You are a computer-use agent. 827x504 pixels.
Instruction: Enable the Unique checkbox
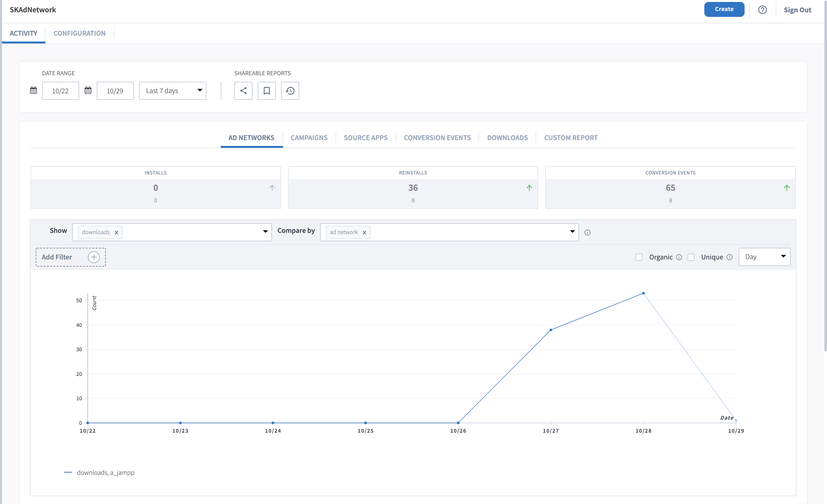(691, 257)
